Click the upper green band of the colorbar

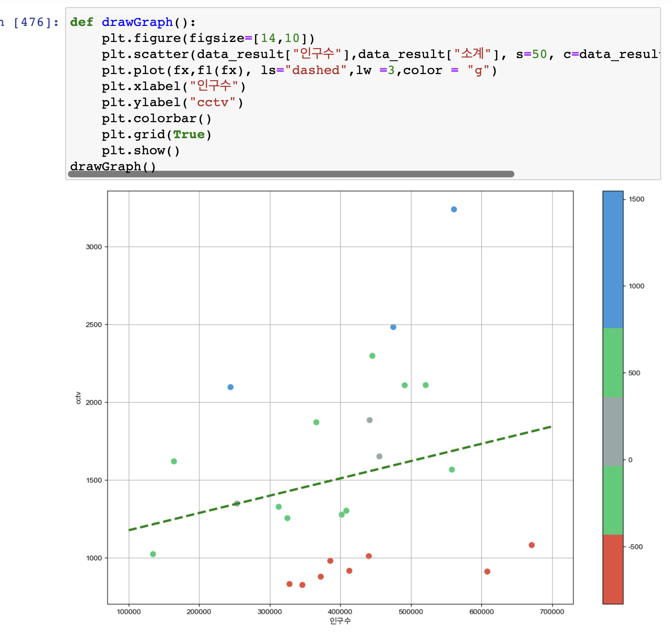(613, 362)
